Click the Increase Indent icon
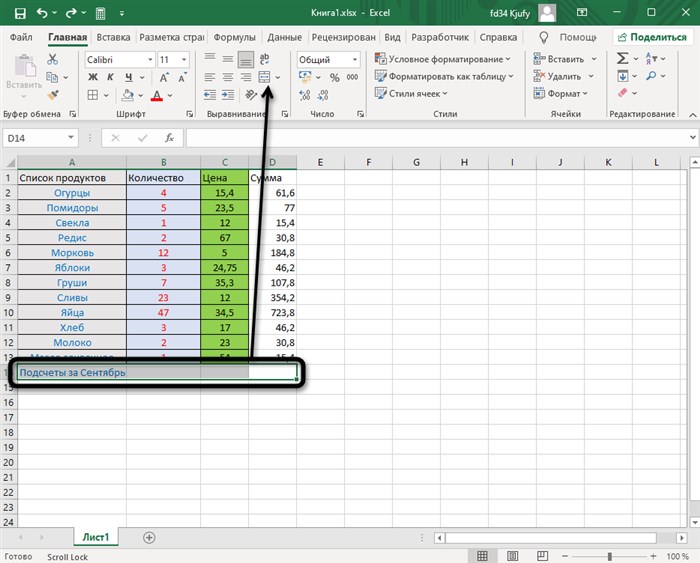The width and height of the screenshot is (700, 563). click(x=228, y=95)
